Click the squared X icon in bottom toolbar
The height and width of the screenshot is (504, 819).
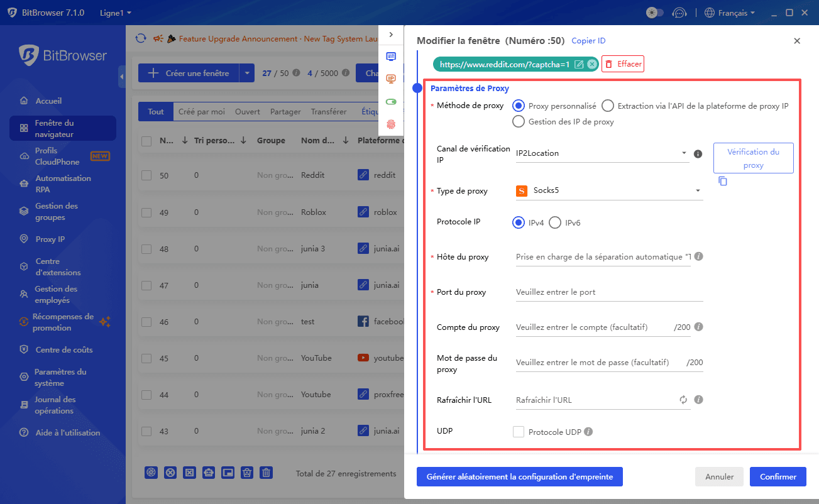coord(189,473)
